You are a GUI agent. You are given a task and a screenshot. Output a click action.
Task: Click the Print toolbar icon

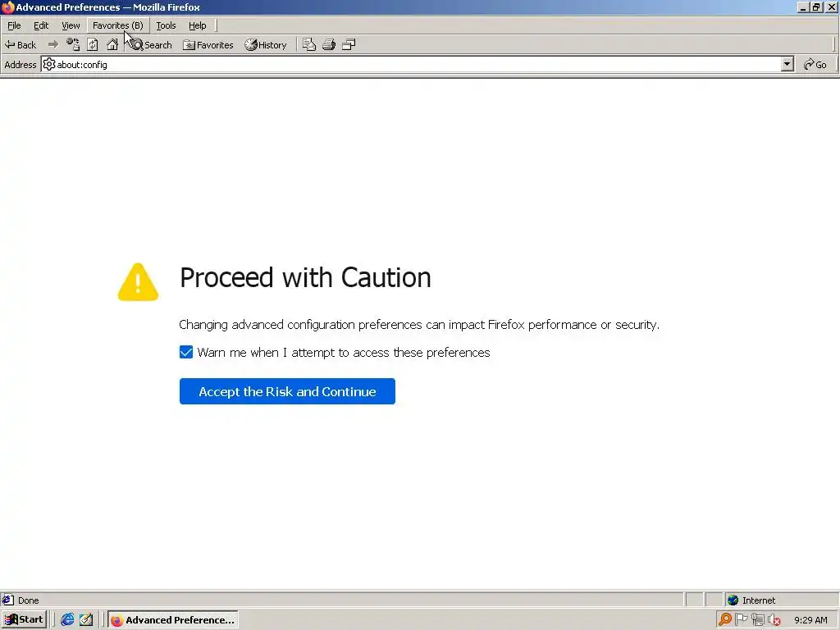[329, 44]
